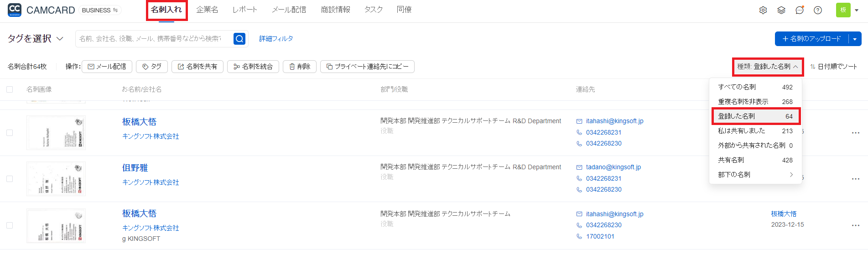Click the 名刺のアップロード button

click(x=812, y=39)
